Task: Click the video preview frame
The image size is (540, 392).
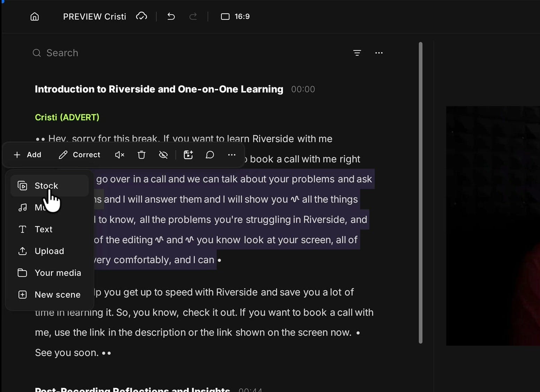Action: click(x=493, y=226)
